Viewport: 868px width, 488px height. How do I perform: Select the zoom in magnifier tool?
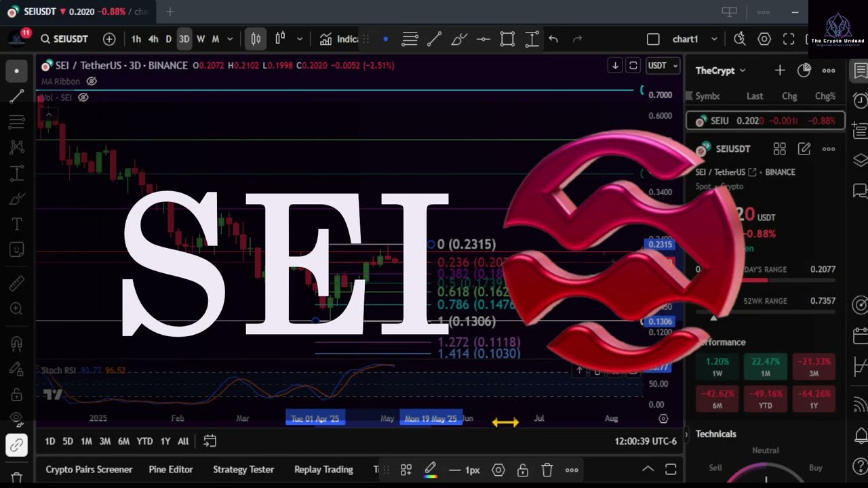pos(17,309)
